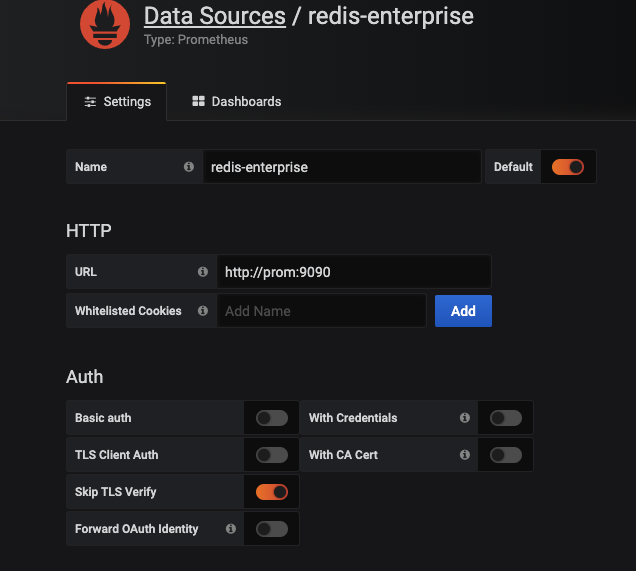Click the URL input field http://prom:9090
Viewport: 636px width, 571px height.
point(354,272)
